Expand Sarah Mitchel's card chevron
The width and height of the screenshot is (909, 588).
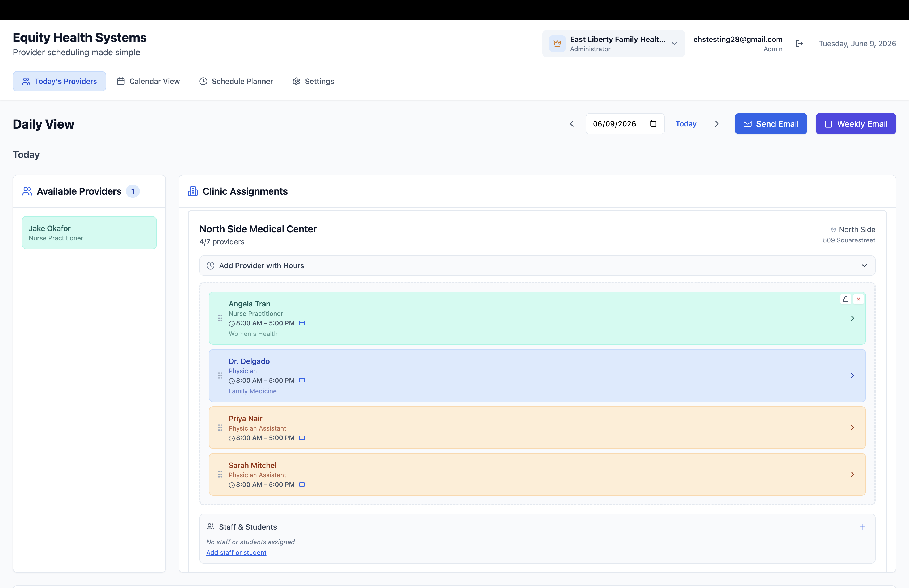point(852,474)
